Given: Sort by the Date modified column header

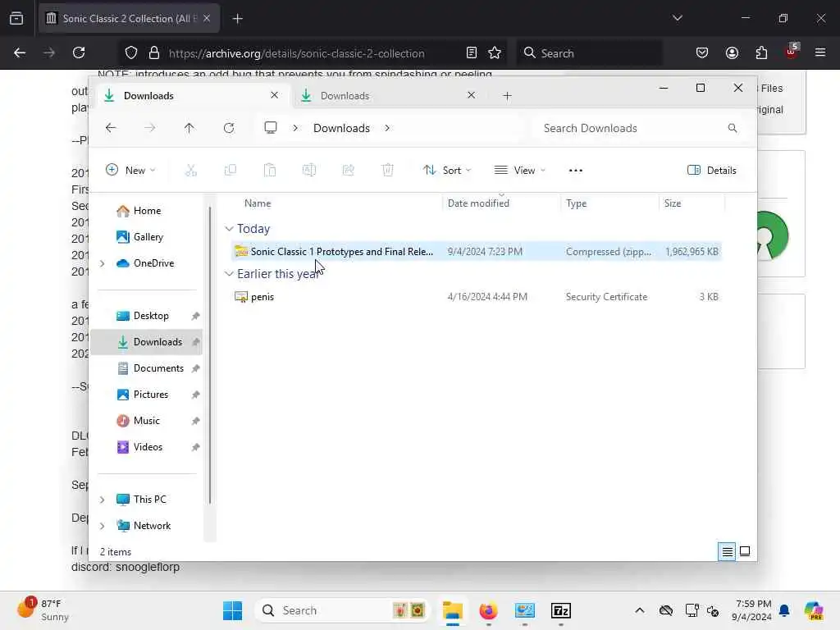Looking at the screenshot, I should [478, 203].
